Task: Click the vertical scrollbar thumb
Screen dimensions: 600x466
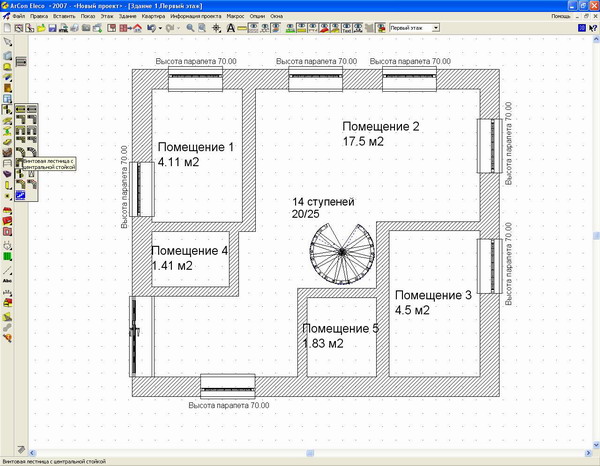Action: (596, 236)
